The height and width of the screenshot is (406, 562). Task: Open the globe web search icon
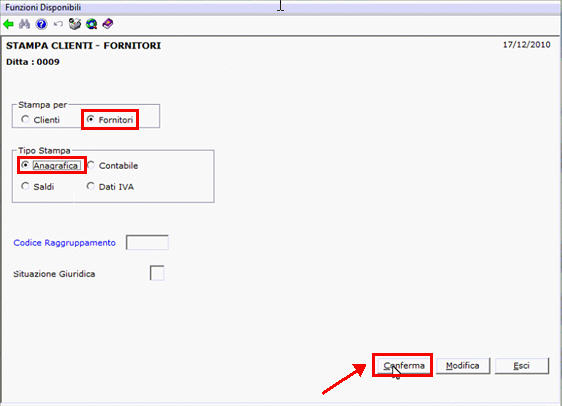point(91,24)
